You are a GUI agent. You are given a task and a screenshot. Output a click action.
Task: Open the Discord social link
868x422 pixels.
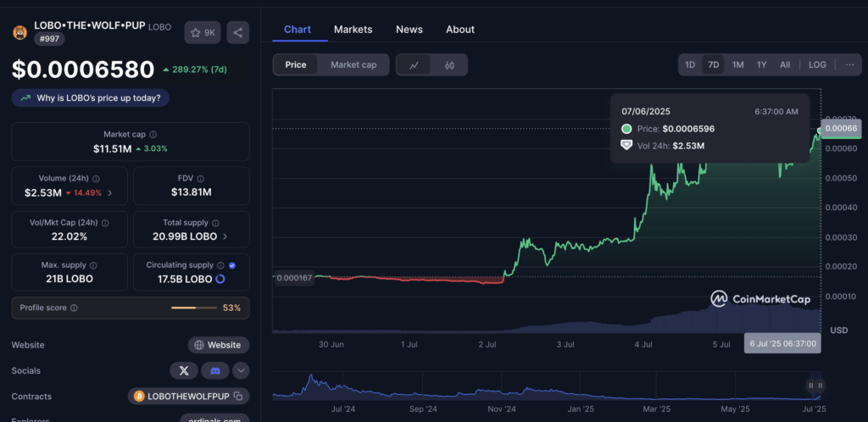coord(215,370)
